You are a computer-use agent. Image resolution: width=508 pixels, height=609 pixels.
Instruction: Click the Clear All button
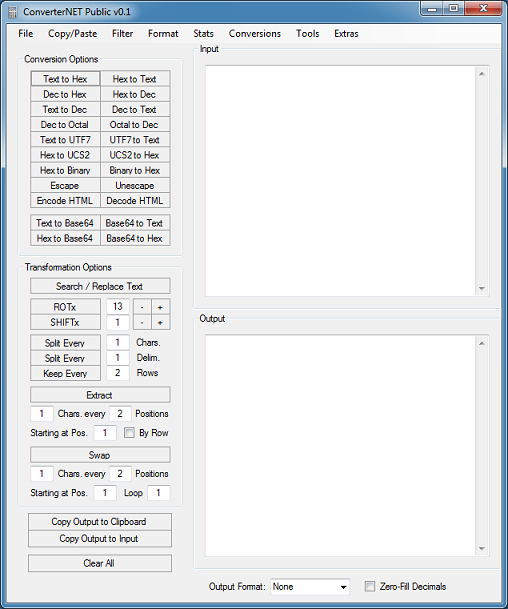99,563
